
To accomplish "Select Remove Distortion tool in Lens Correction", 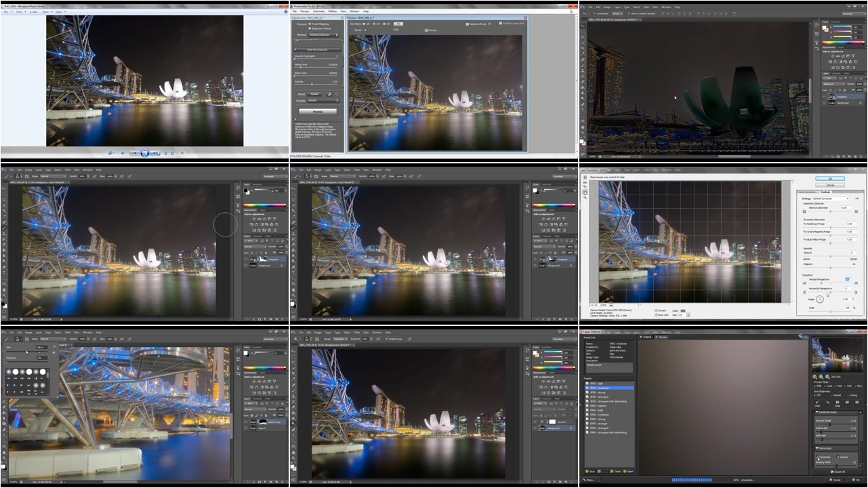I will click(585, 177).
